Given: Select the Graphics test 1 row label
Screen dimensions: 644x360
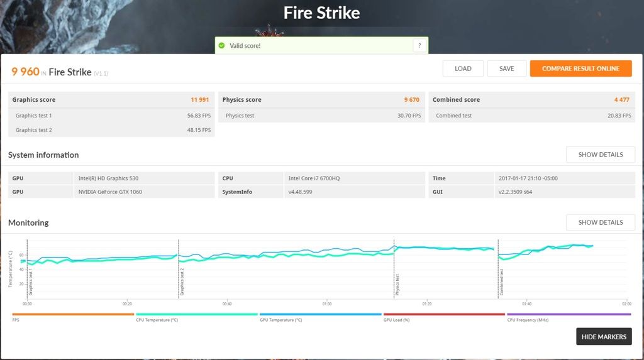Looking at the screenshot, I should (x=34, y=116).
